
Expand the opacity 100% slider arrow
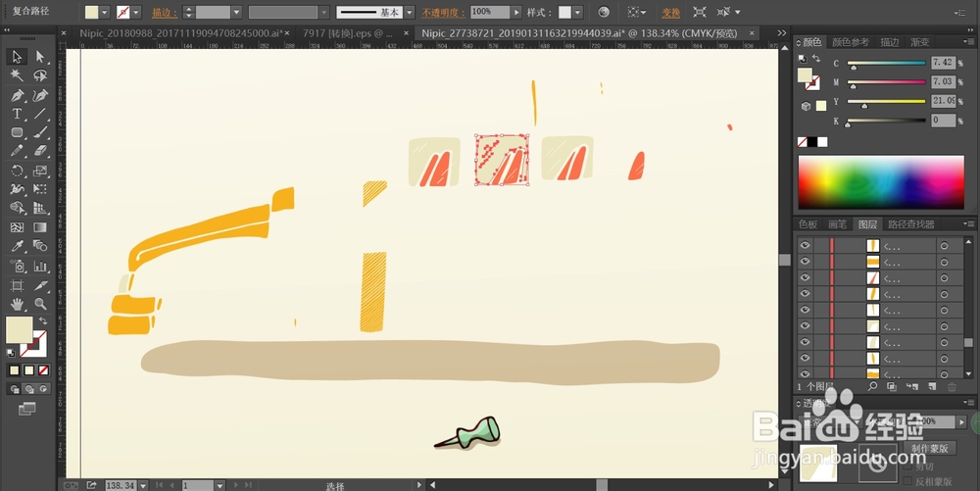pos(516,12)
